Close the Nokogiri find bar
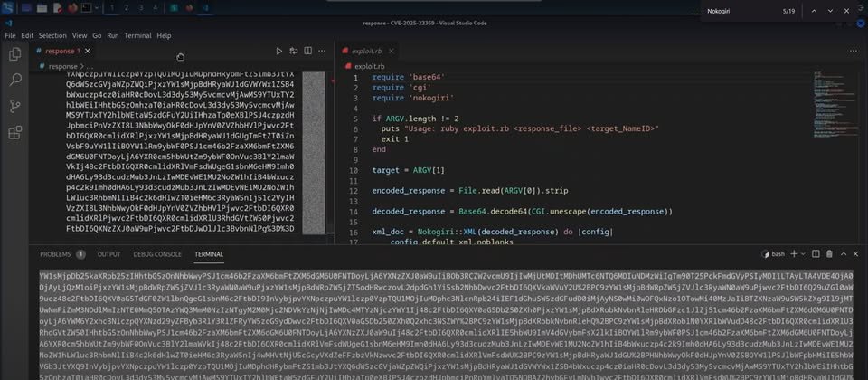This screenshot has width=868, height=380. pos(846,11)
